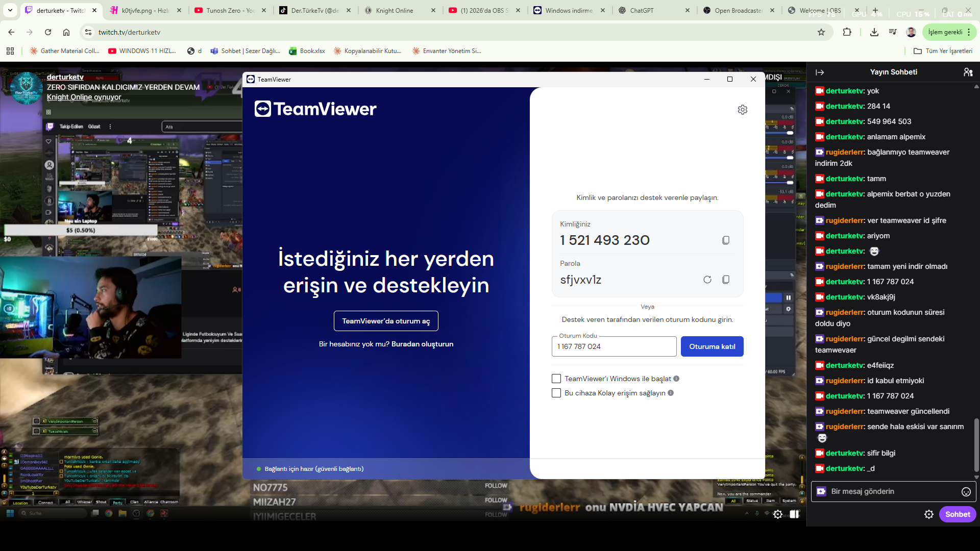
Task: Copy the Kimliğiniz ID to clipboard
Action: [726, 240]
